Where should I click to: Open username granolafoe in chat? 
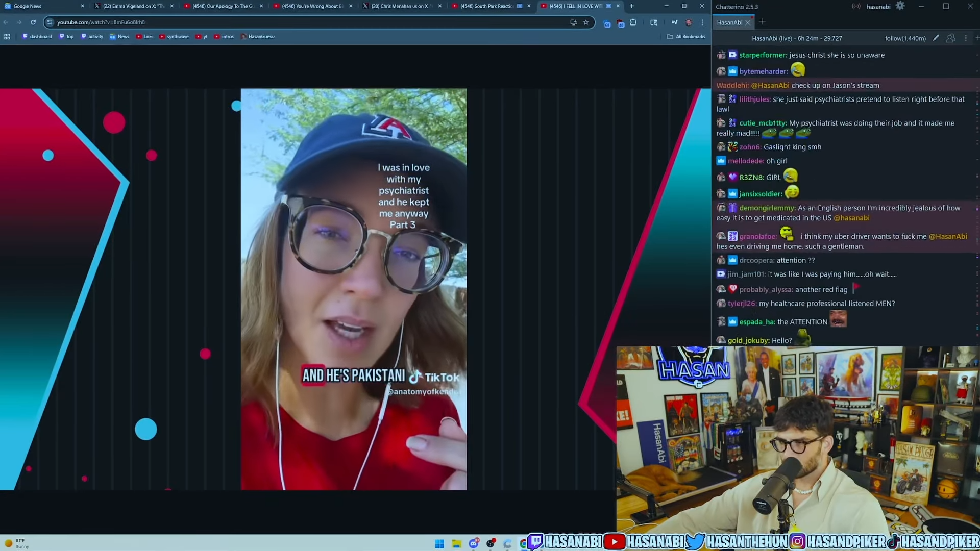coord(758,237)
